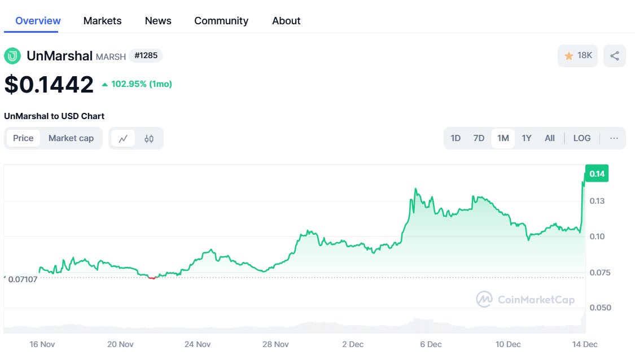This screenshot has width=635, height=364.
Task: Click the #1285 rank badge
Action: [x=146, y=55]
